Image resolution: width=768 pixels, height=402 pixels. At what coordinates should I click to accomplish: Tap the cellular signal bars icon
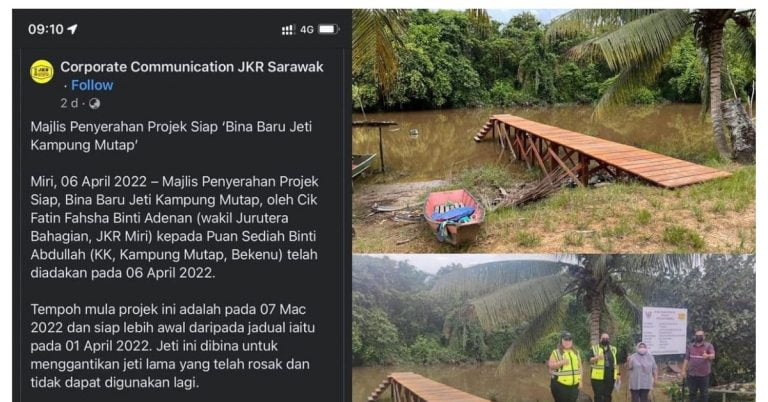[x=288, y=30]
